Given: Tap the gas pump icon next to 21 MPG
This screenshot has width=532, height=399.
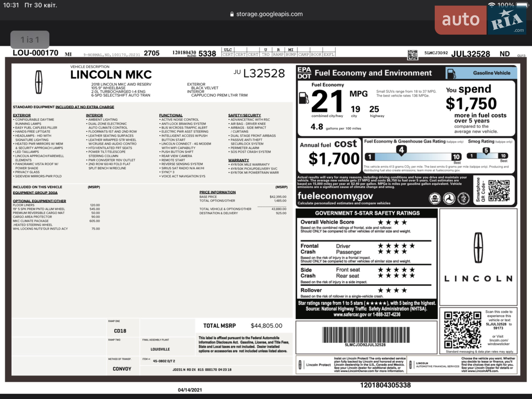Looking at the screenshot, I should click(304, 98).
